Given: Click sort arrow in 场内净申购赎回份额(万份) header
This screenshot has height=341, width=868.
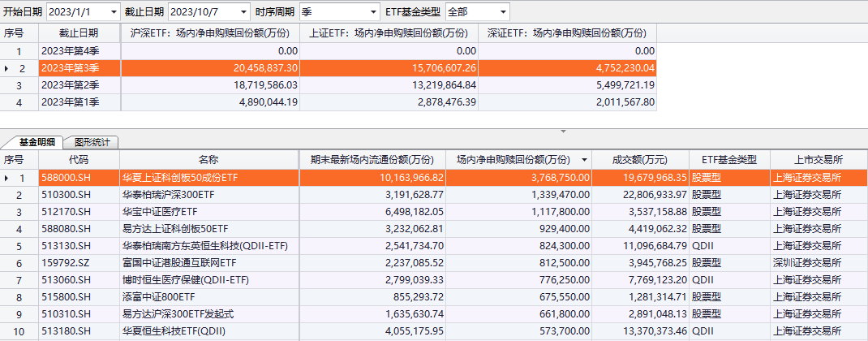Looking at the screenshot, I should [x=583, y=160].
